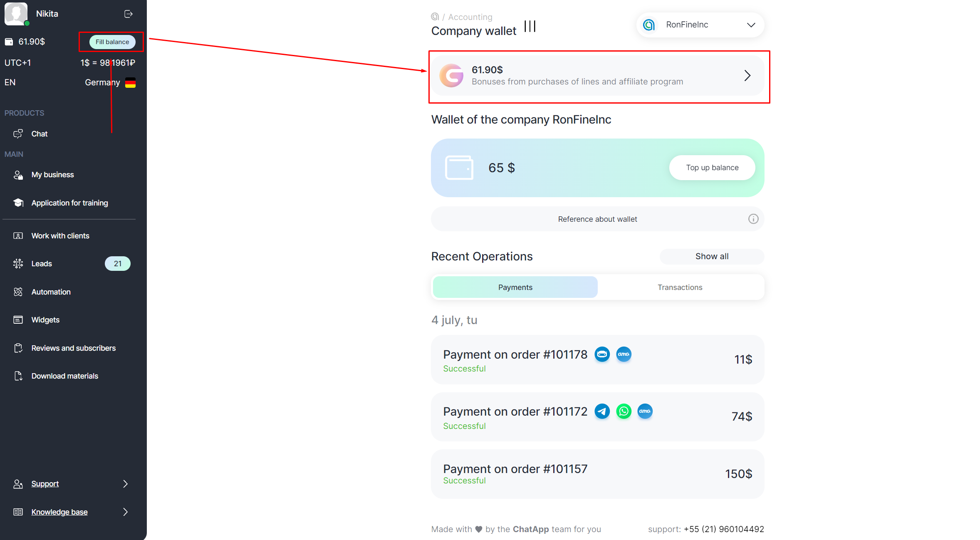Click Nikita's user avatar

tap(16, 13)
